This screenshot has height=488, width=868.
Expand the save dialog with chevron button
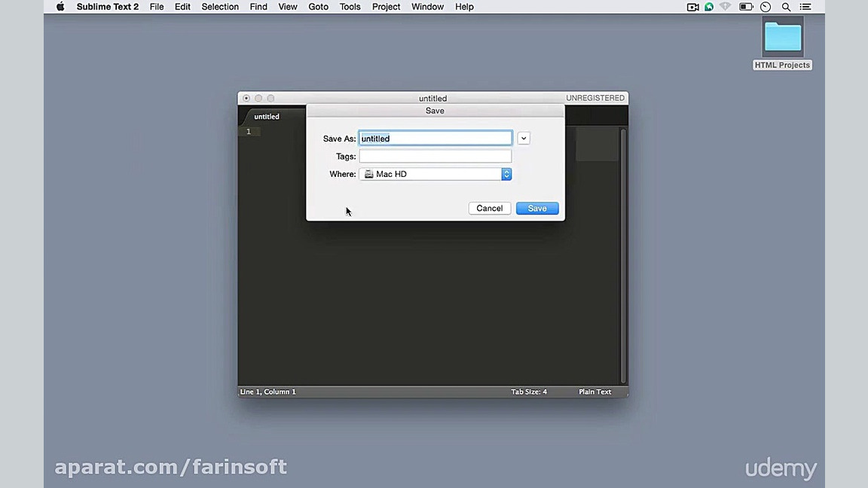pyautogui.click(x=523, y=139)
